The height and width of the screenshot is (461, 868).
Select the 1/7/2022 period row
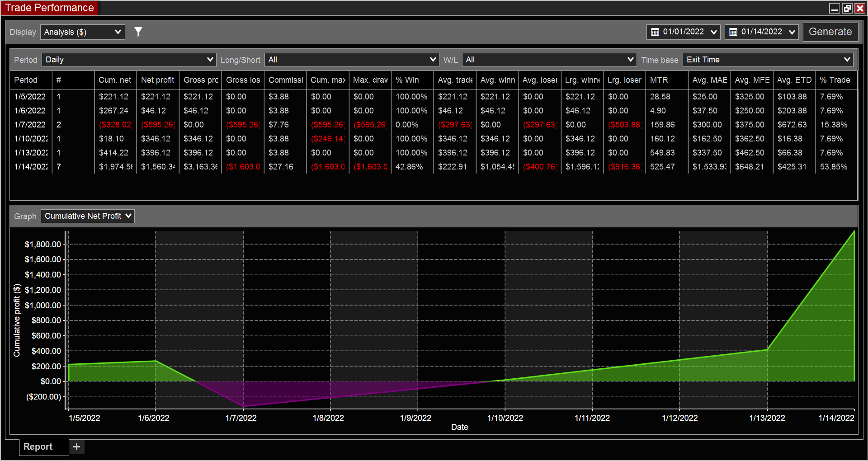(434, 125)
